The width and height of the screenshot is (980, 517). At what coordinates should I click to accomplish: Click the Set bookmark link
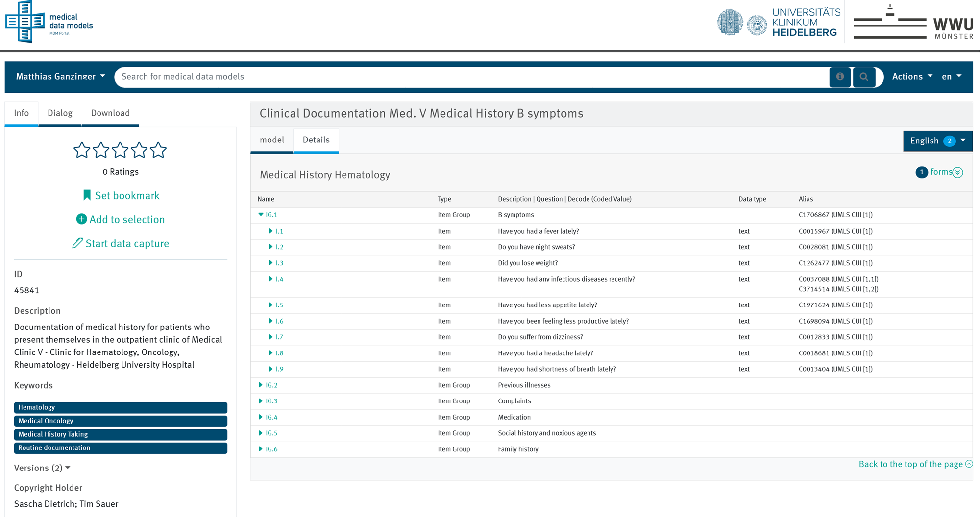(127, 195)
